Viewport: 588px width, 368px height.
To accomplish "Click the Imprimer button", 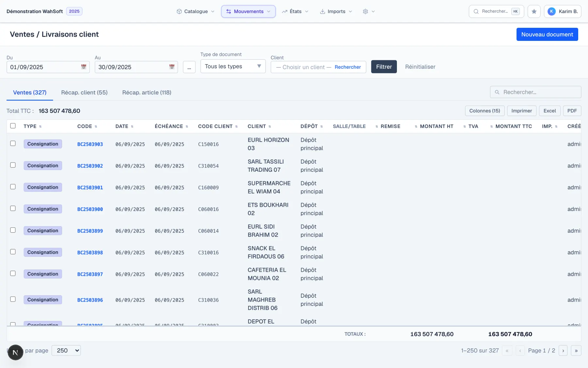I will point(521,111).
